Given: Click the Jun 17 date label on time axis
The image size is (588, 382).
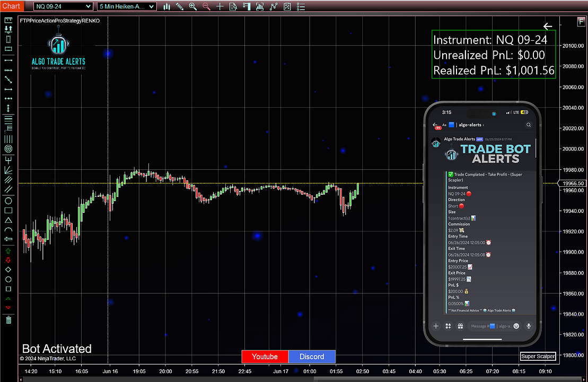Looking at the screenshot, I should pos(280,371).
